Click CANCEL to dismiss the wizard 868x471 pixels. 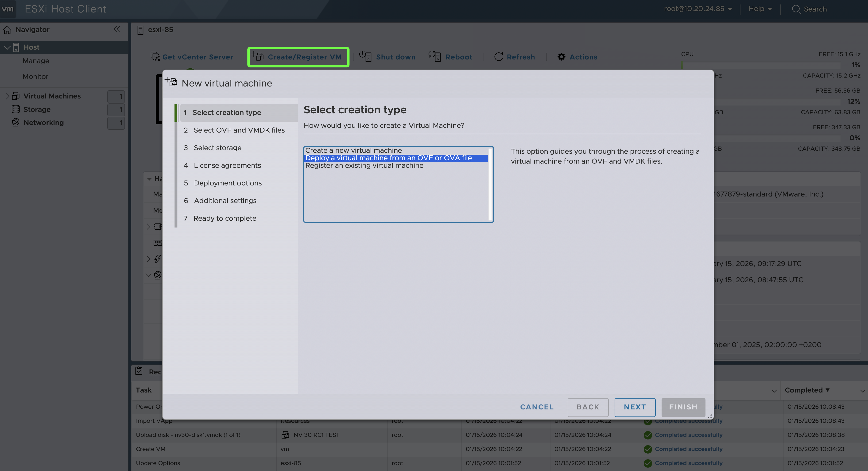pos(536,407)
